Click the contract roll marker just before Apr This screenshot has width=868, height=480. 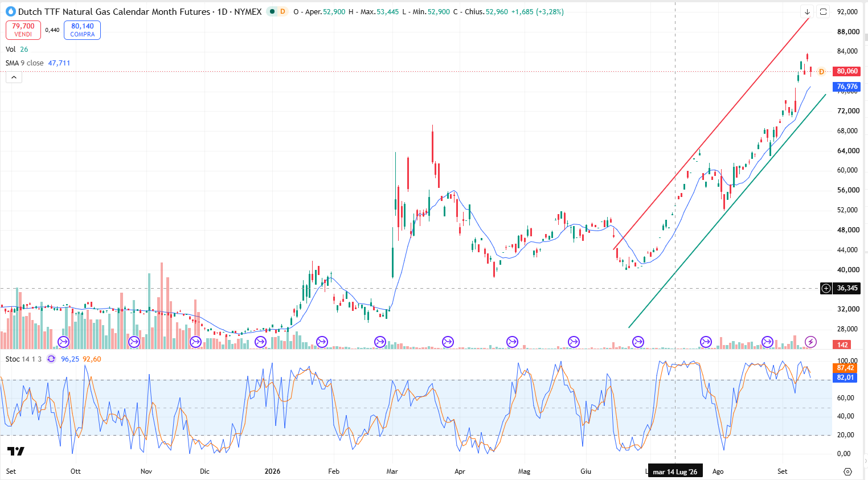[x=448, y=342]
